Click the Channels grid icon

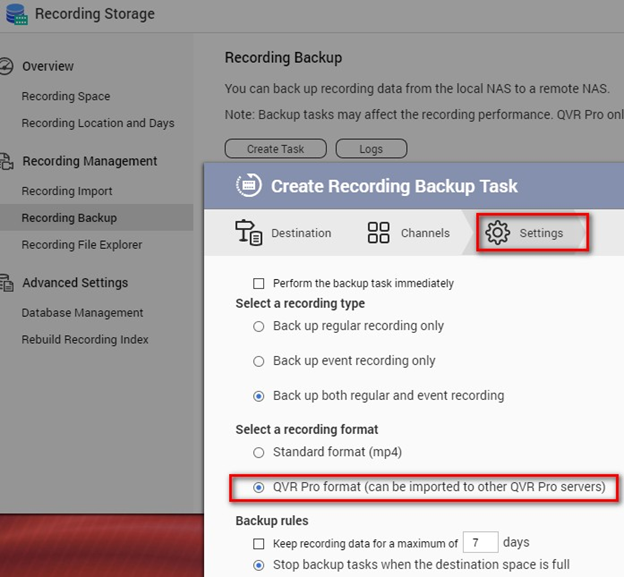pos(378,232)
